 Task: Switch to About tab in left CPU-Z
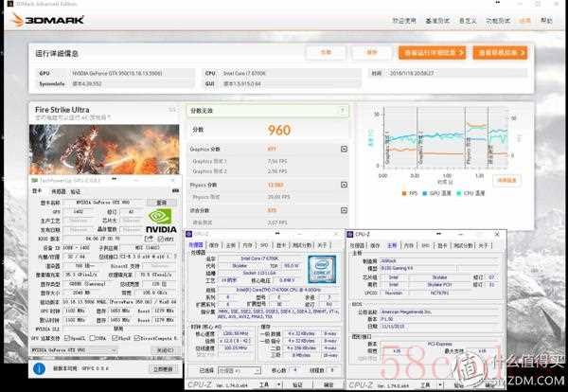click(322, 245)
